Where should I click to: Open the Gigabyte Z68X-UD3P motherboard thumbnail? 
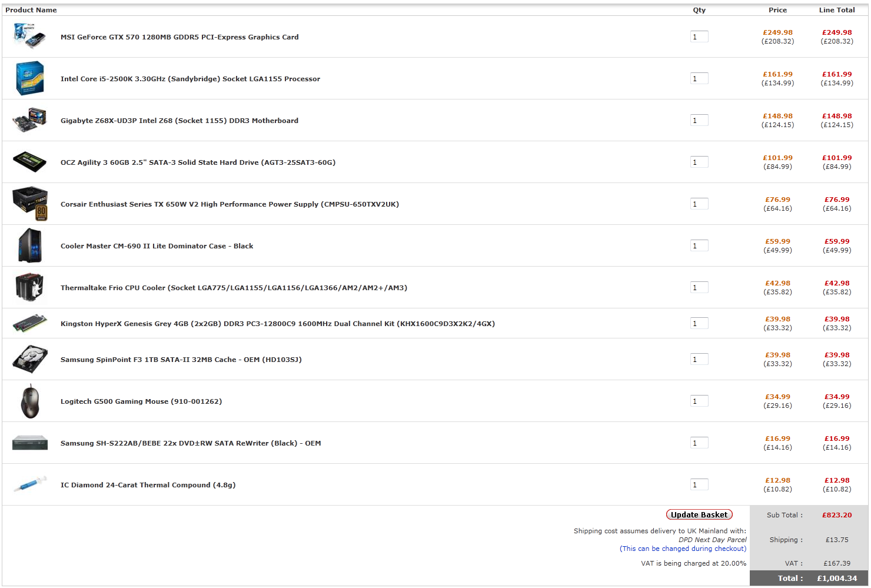coord(29,120)
